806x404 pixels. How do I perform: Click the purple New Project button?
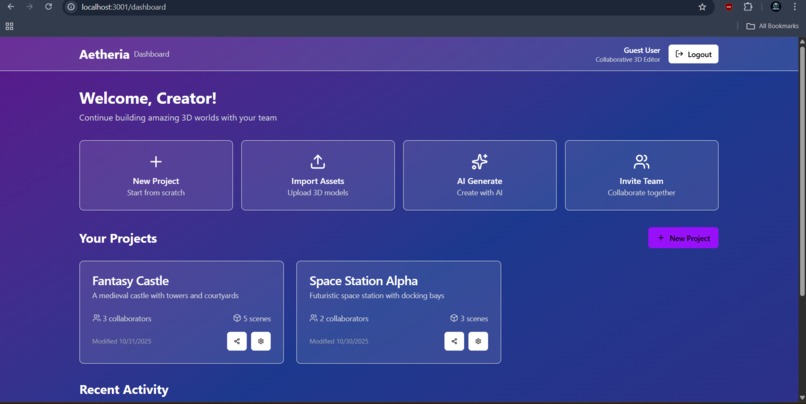pos(683,238)
